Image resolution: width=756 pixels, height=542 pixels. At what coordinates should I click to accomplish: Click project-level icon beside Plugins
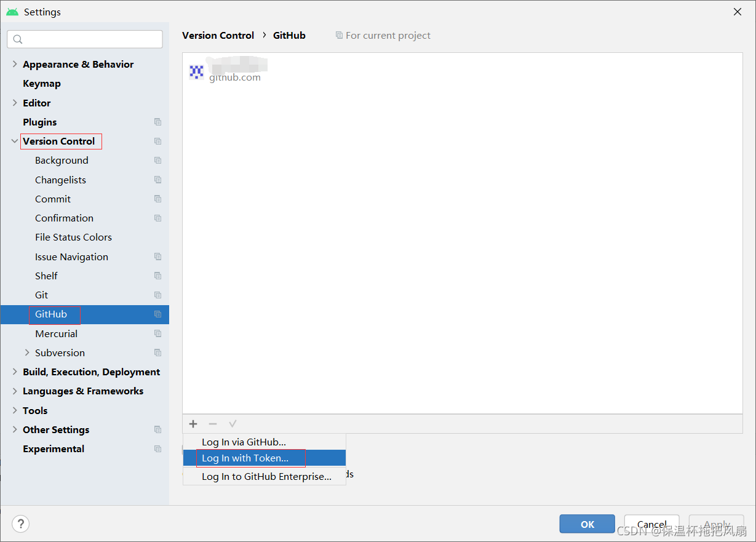158,122
